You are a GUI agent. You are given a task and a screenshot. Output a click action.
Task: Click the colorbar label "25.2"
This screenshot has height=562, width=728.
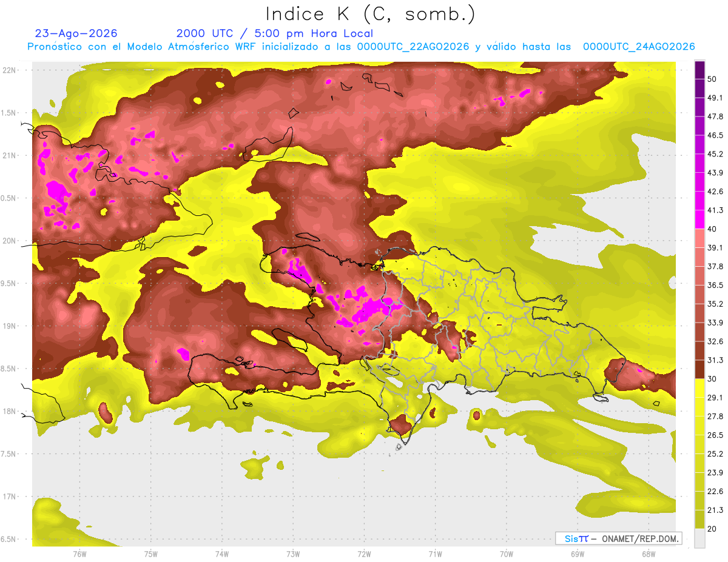(716, 454)
